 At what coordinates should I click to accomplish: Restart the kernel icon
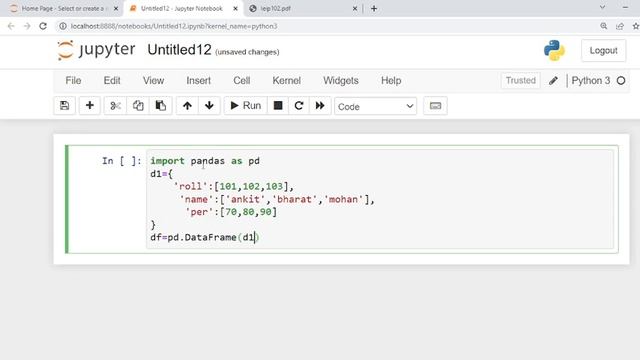pyautogui.click(x=299, y=106)
